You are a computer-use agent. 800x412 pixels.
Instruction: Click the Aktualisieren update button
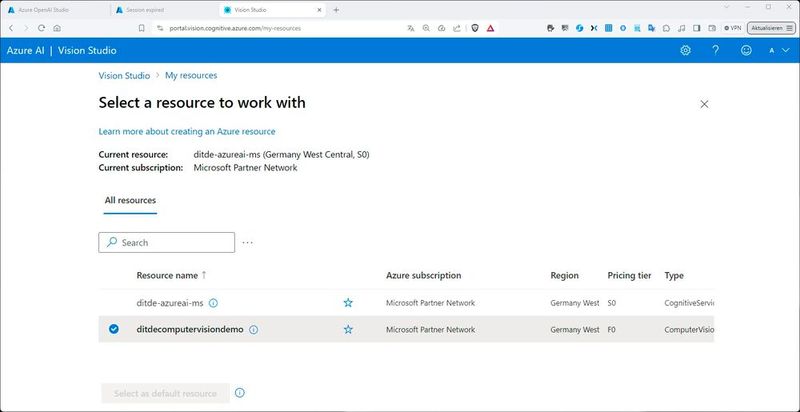pos(771,29)
